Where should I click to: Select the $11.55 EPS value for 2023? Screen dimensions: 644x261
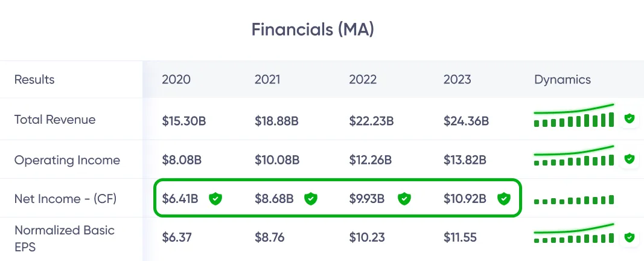click(460, 237)
